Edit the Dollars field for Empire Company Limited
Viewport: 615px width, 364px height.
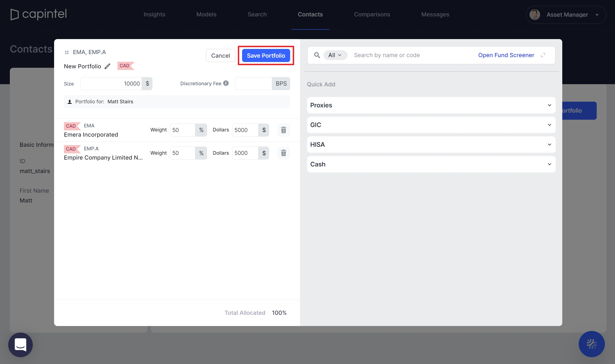[245, 153]
